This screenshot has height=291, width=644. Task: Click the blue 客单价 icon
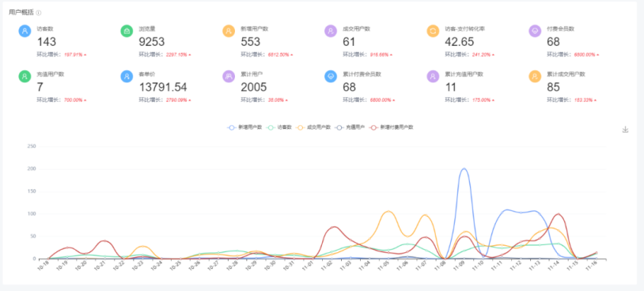pos(127,76)
